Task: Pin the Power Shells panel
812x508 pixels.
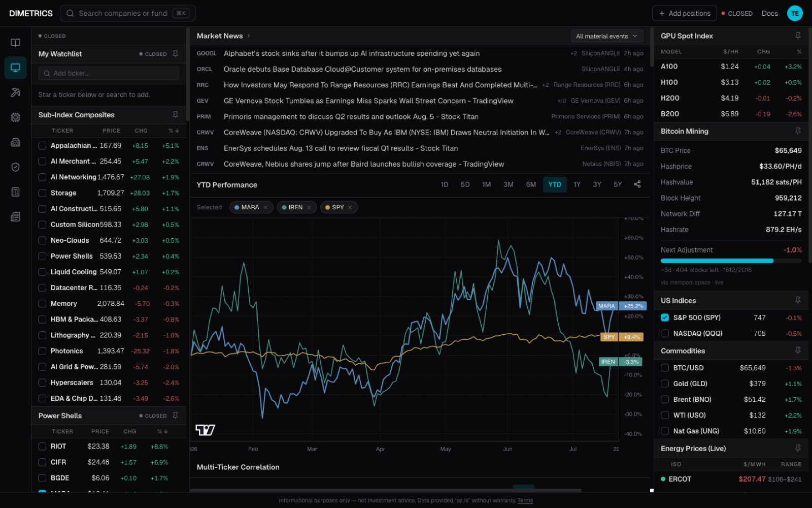Action: pos(175,416)
